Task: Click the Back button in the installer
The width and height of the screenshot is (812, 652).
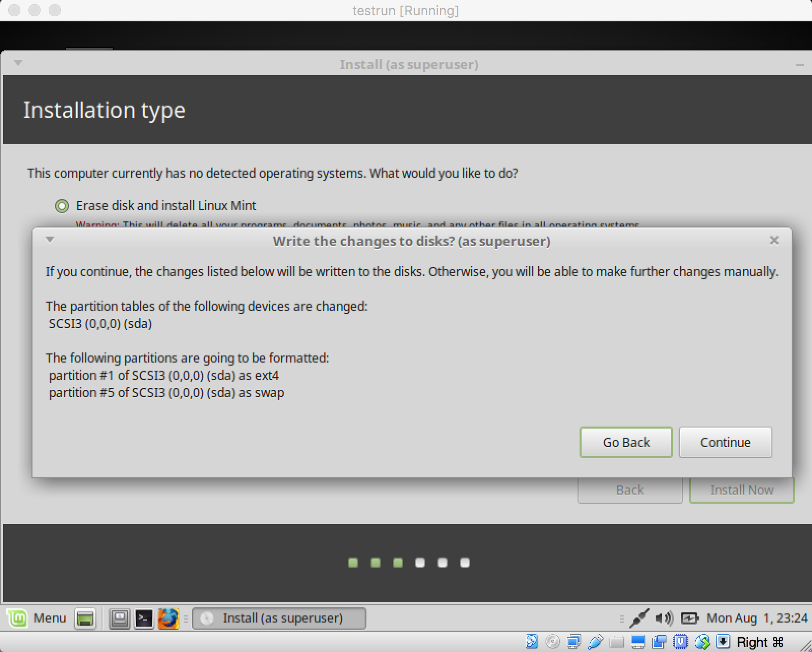Action: point(630,490)
